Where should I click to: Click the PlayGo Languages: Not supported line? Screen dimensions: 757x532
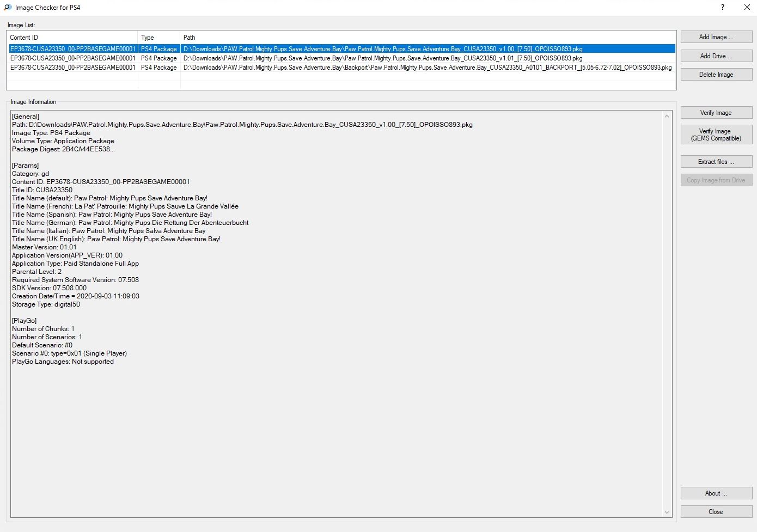point(63,362)
